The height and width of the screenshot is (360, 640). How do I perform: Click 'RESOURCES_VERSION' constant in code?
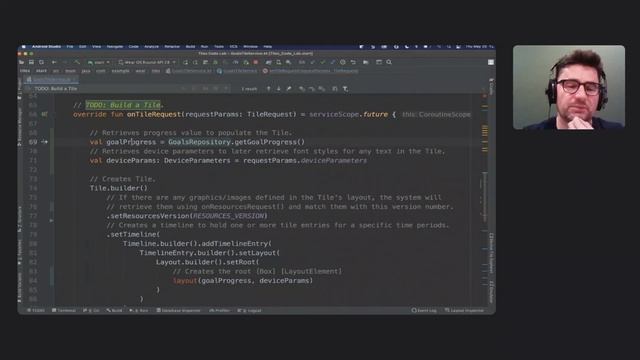(229, 216)
